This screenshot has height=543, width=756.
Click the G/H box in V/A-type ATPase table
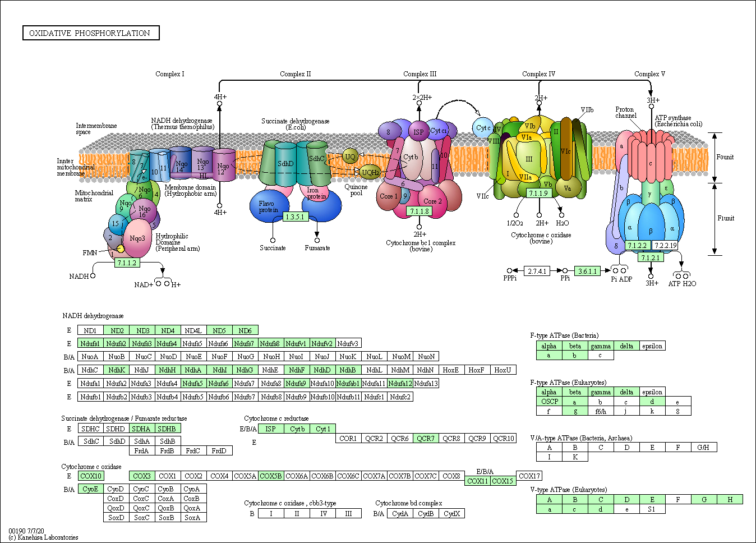[x=704, y=447]
